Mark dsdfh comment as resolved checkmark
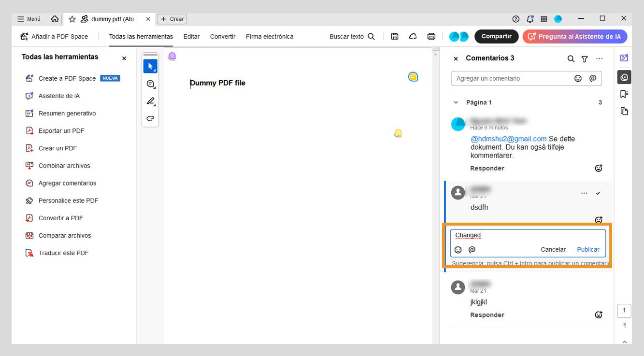 [598, 193]
